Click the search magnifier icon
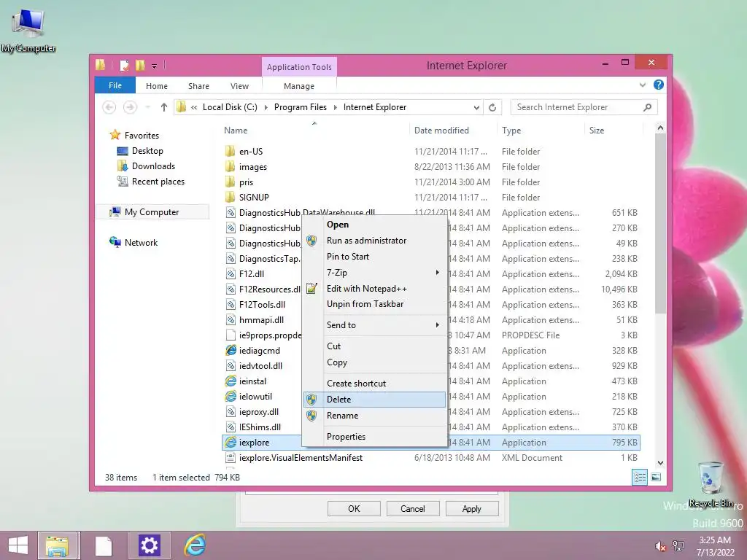Image resolution: width=747 pixels, height=560 pixels. [x=648, y=107]
